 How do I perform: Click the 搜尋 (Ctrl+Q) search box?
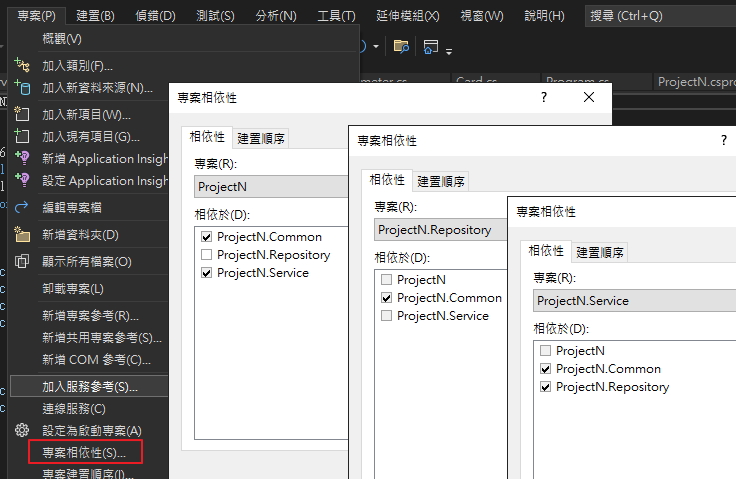tap(660, 16)
